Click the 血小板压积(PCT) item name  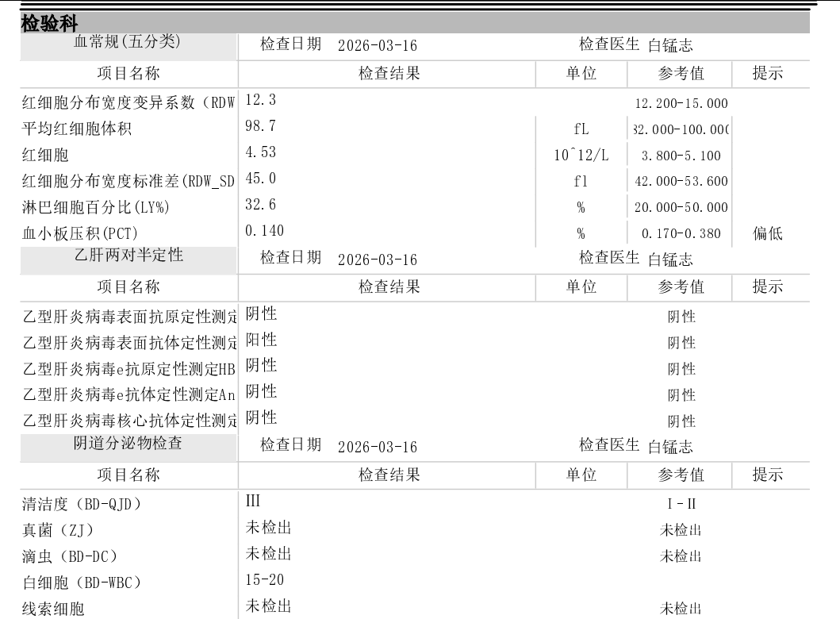point(81,234)
